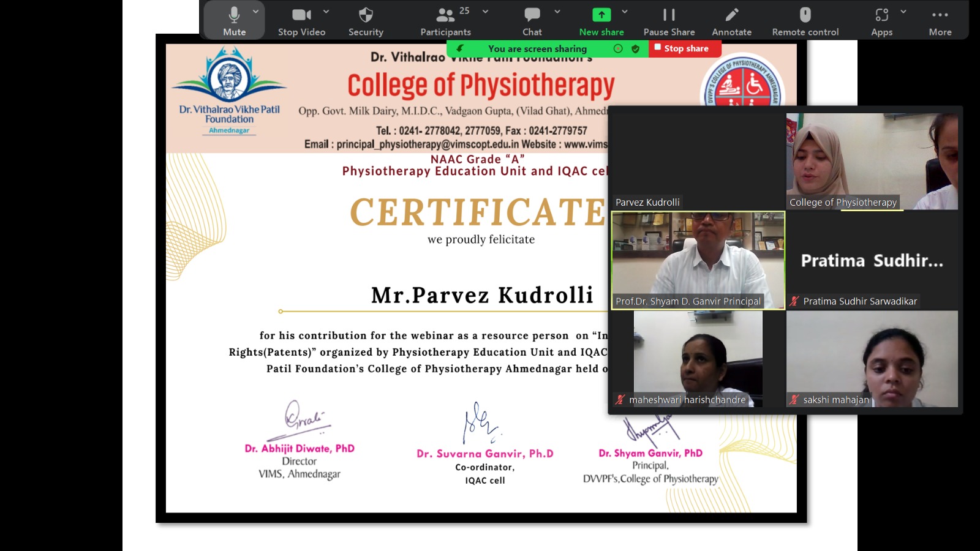This screenshot has height=551, width=980.
Task: Open audio options arrow beside Mute
Action: 255,12
